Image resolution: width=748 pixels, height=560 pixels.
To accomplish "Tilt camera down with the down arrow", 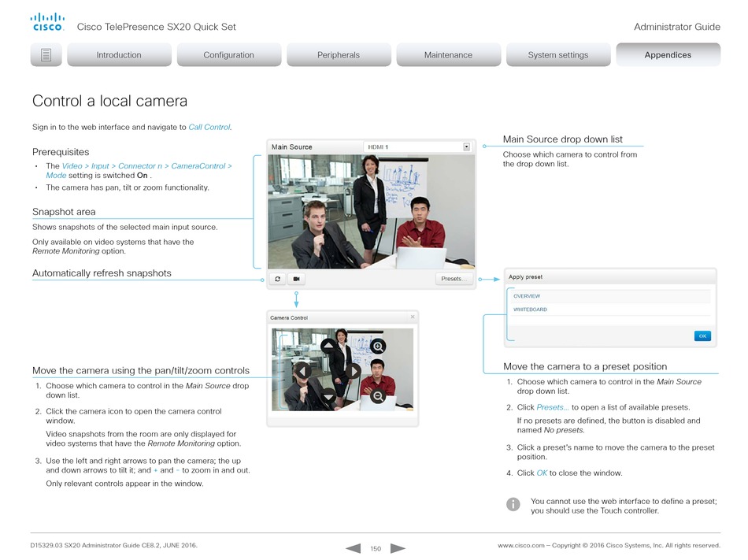I will tap(328, 396).
